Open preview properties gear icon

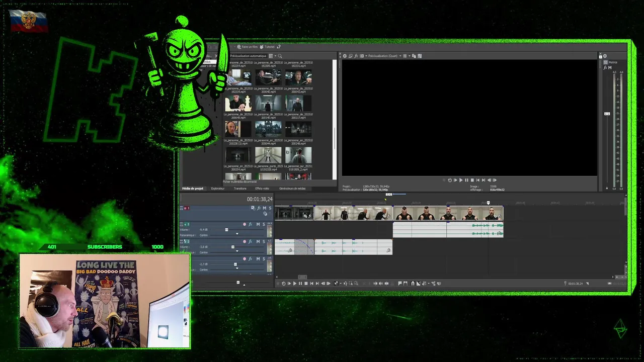tap(345, 56)
